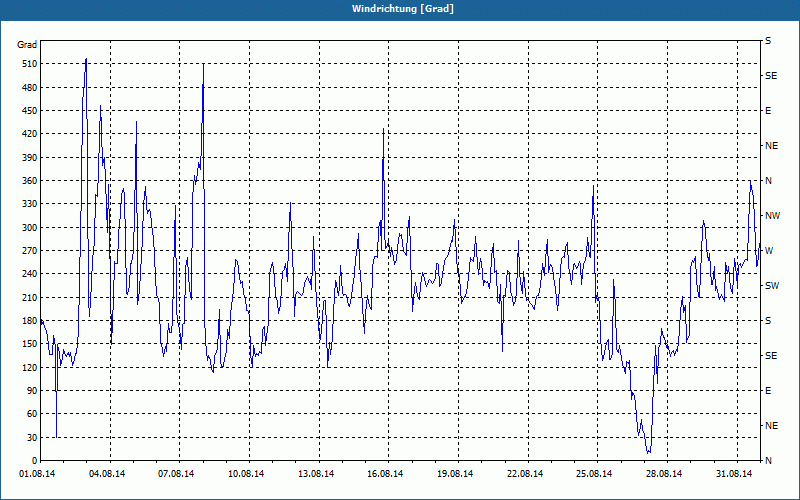The width and height of the screenshot is (800, 500).
Task: Click the 300 y-axis value
Action: pos(30,228)
